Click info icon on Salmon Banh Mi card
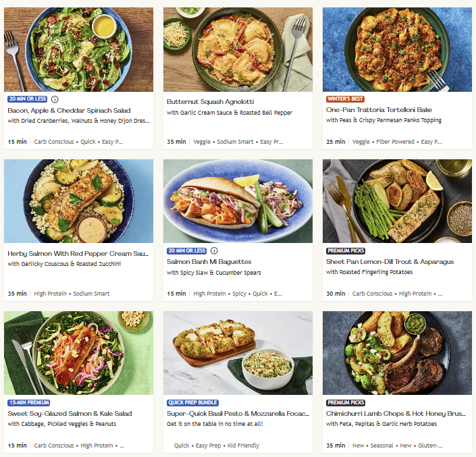 coord(214,250)
